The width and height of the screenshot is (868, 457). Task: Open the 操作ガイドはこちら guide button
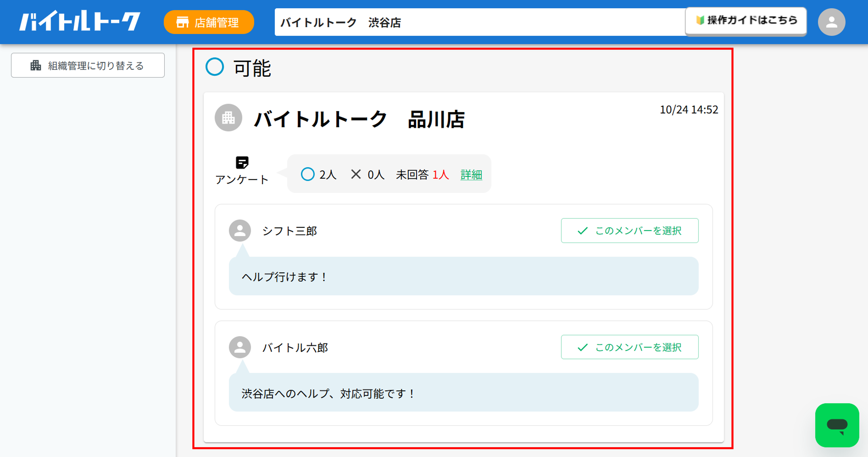(746, 21)
